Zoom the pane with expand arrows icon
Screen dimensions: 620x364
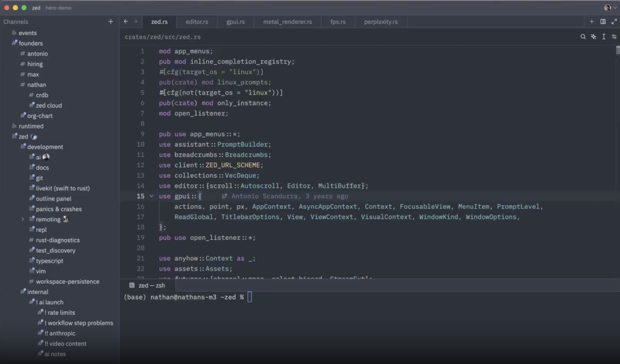coord(614,22)
